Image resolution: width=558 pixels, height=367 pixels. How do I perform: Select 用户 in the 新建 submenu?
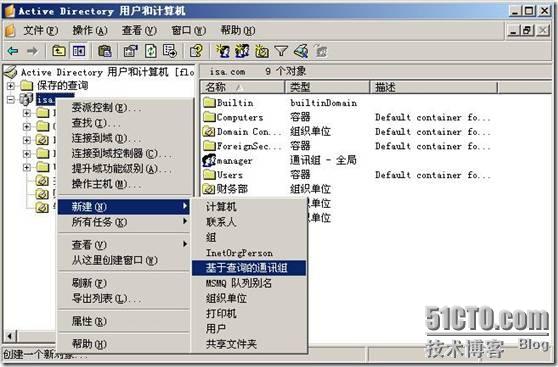[x=249, y=329]
